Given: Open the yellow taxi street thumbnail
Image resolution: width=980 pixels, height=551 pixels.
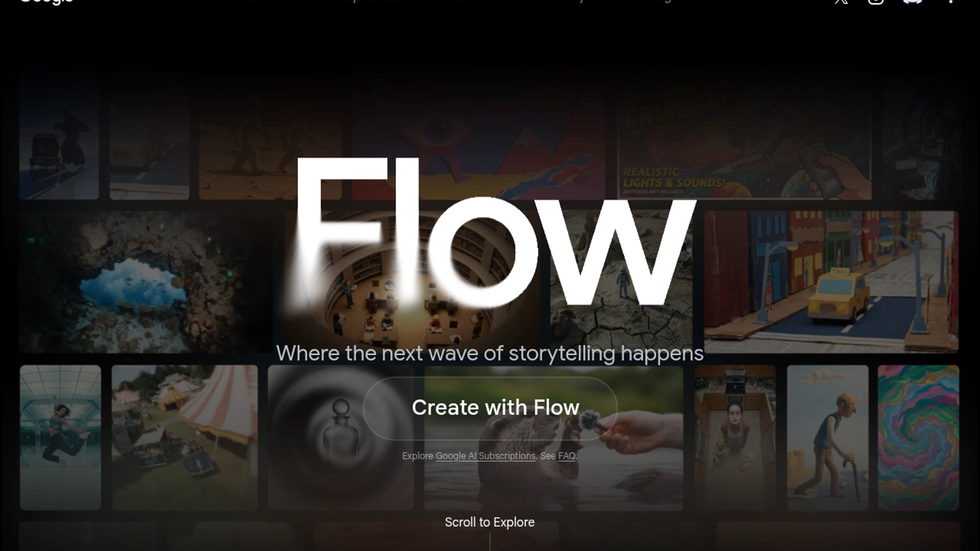Looking at the screenshot, I should [831, 282].
